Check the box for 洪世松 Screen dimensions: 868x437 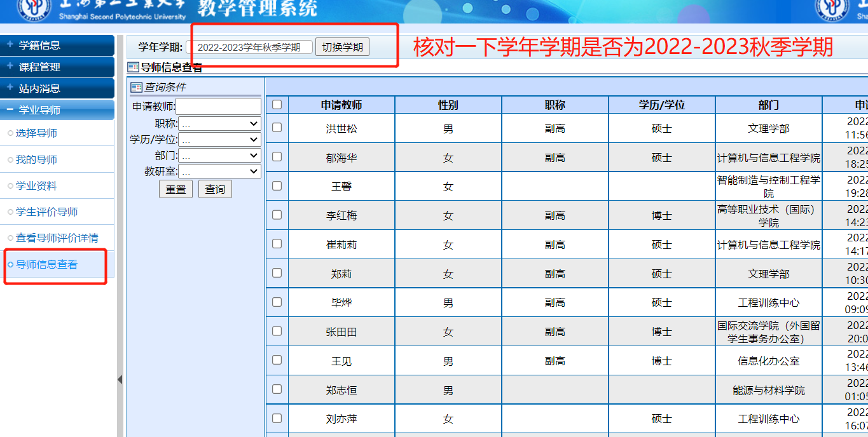tap(277, 128)
